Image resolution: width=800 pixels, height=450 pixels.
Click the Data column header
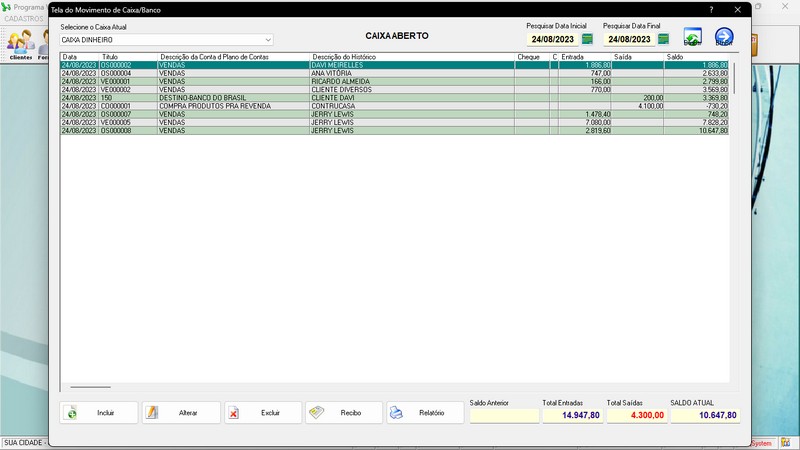(x=80, y=57)
